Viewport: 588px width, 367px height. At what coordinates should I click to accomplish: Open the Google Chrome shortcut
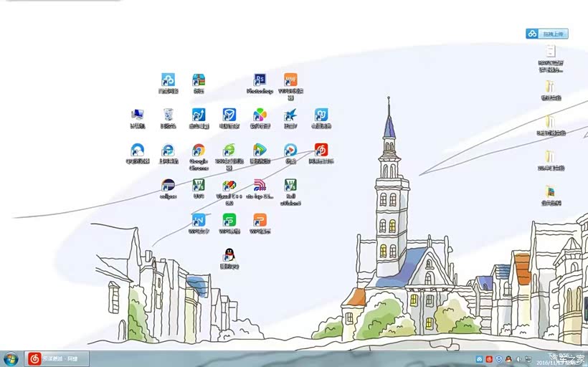[x=199, y=151]
